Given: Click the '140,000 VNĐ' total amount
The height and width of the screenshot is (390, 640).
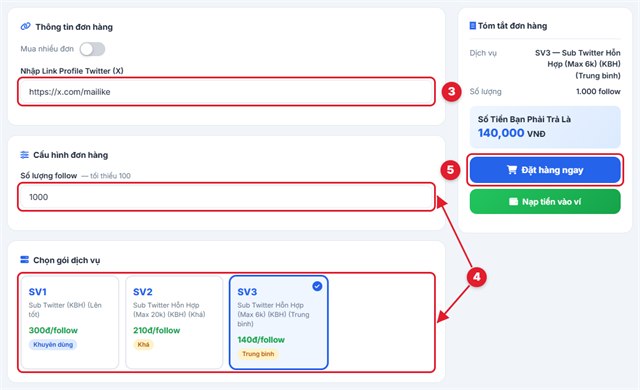Looking at the screenshot, I should click(x=511, y=133).
